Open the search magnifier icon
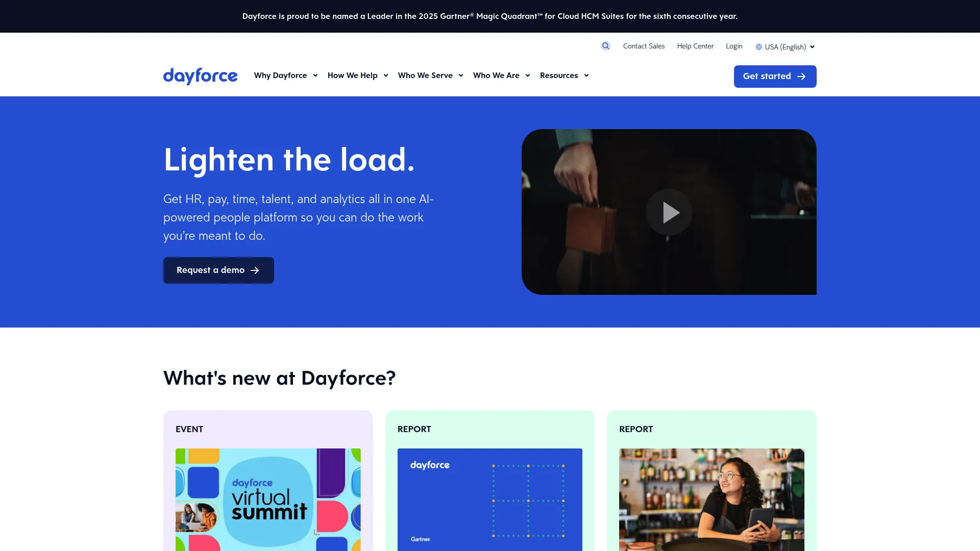 [x=606, y=46]
